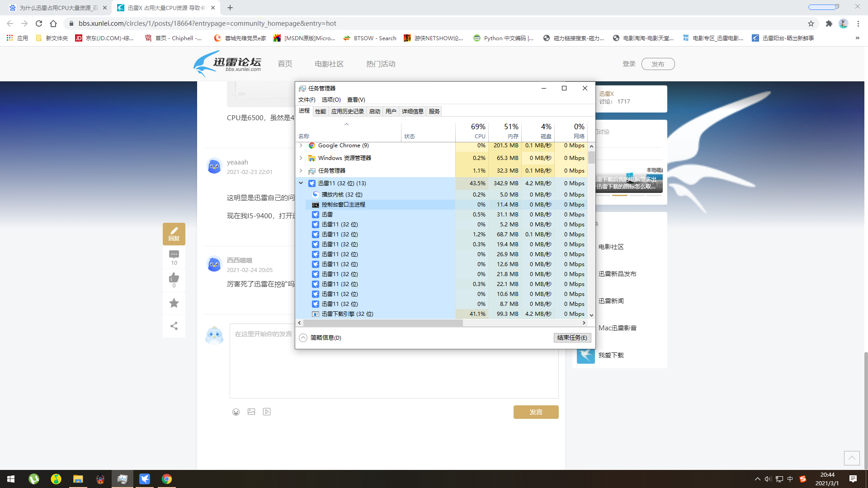
Task: Open Windows Start menu
Action: (11, 479)
